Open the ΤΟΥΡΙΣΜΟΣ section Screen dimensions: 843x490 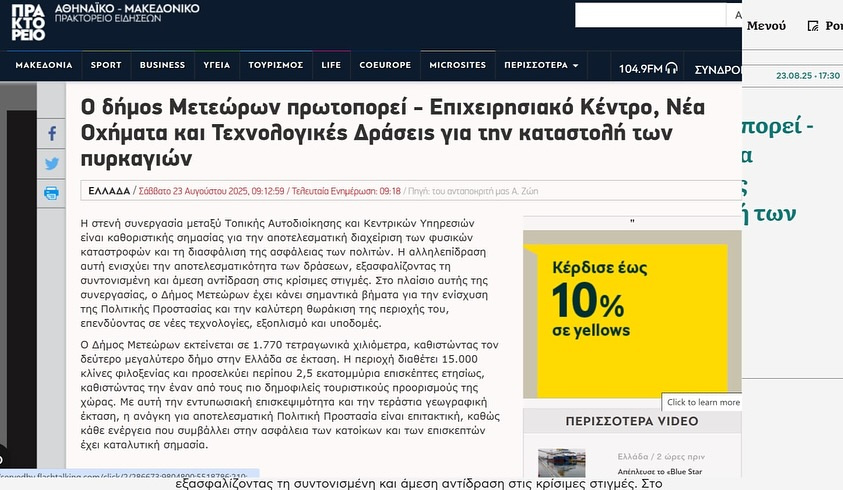click(275, 66)
